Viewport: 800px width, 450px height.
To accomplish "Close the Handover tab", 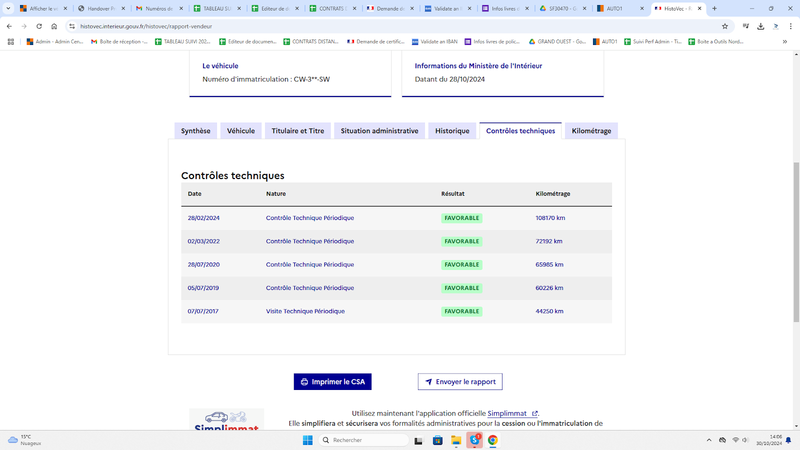I will (123, 9).
